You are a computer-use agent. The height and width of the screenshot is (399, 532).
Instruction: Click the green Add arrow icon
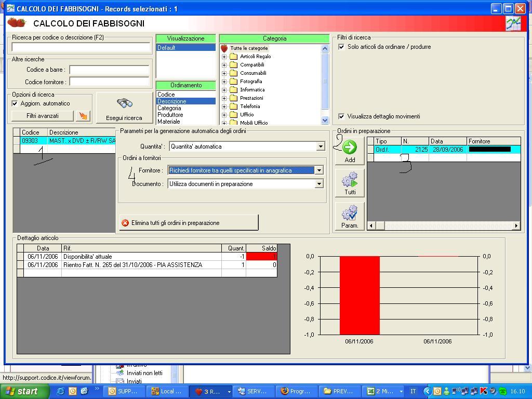(x=350, y=148)
